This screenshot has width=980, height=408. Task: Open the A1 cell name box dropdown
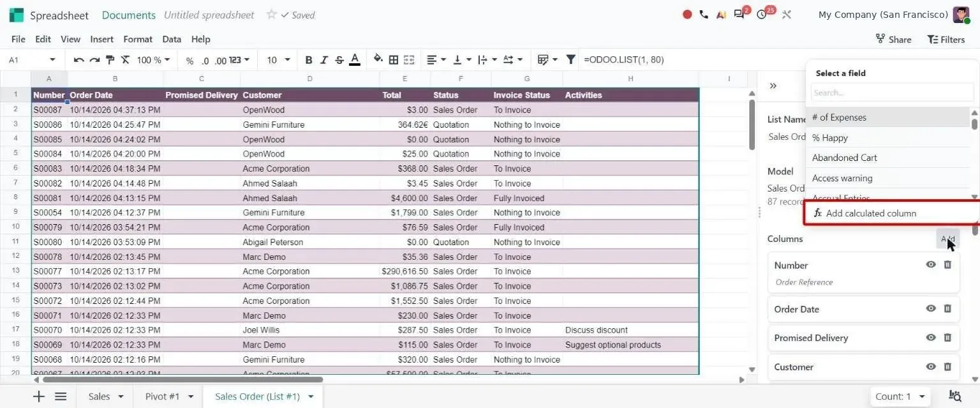click(x=52, y=60)
